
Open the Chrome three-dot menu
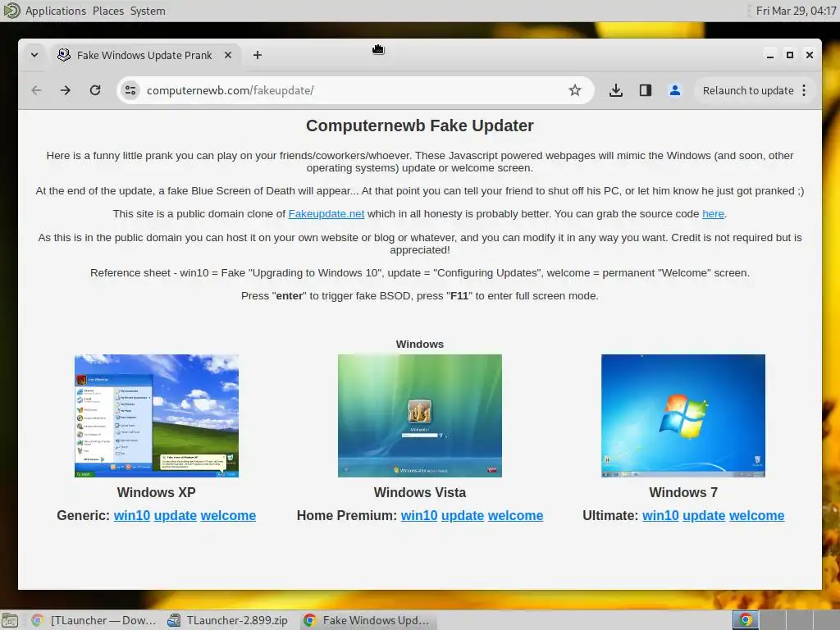tap(804, 90)
